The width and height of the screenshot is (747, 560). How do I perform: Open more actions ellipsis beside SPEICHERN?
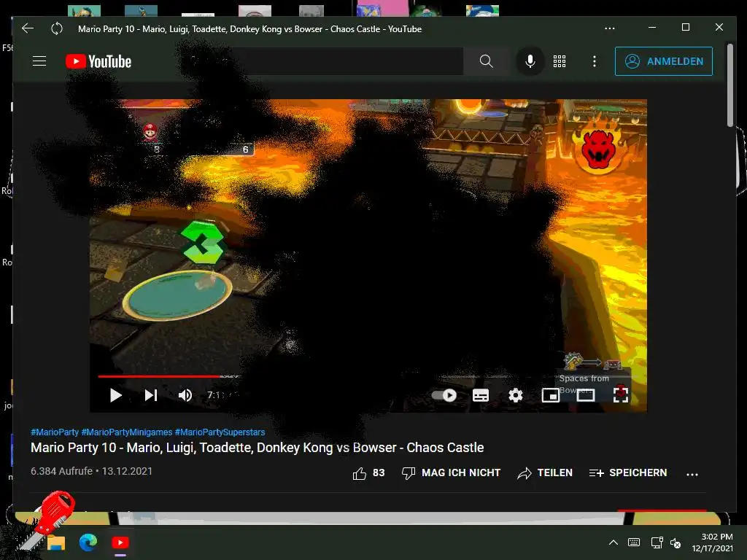pyautogui.click(x=692, y=474)
